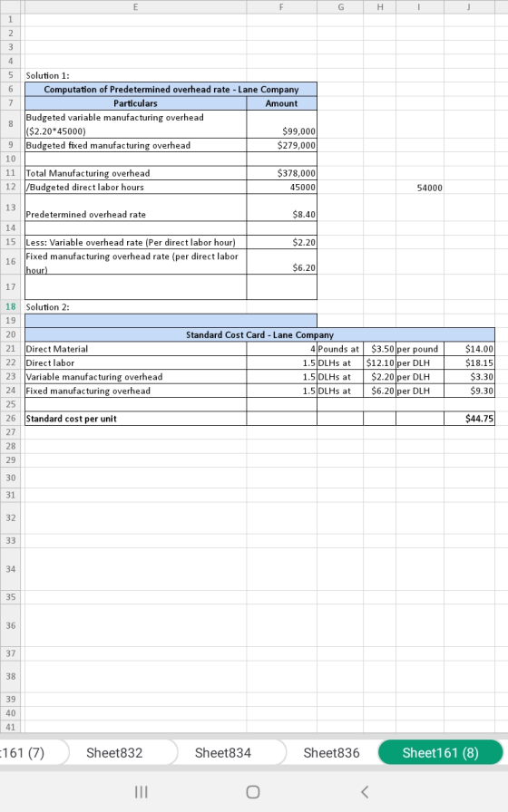Select the $9.30 cost cell

click(469, 391)
